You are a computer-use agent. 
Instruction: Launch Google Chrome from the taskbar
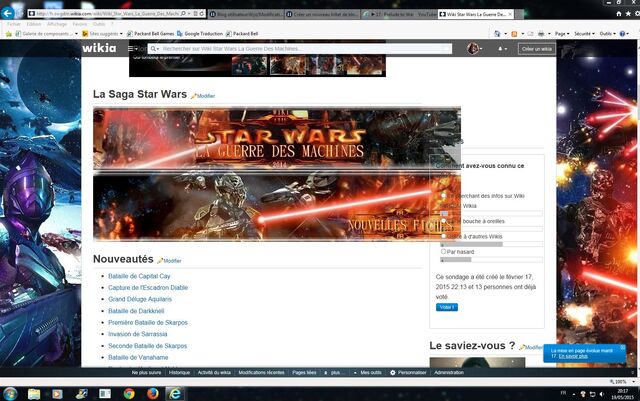[129, 394]
